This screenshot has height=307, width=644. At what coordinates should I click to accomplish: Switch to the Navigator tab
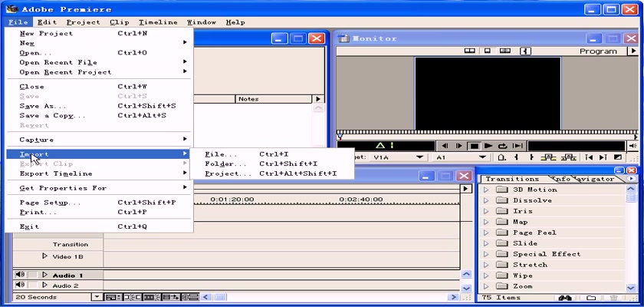tap(594, 179)
